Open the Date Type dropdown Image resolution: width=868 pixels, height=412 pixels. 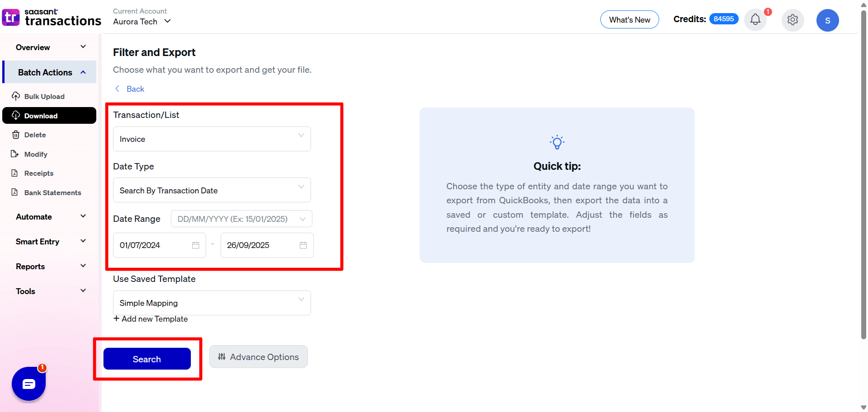click(212, 190)
